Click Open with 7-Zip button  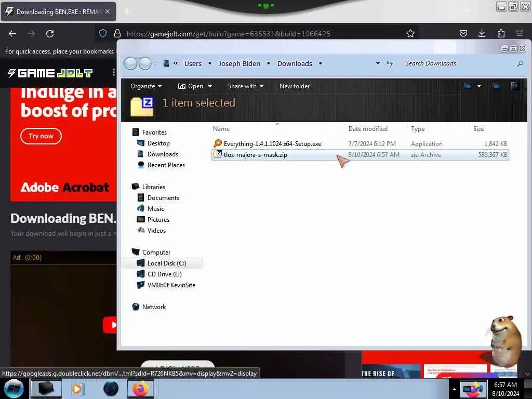pyautogui.click(x=191, y=86)
